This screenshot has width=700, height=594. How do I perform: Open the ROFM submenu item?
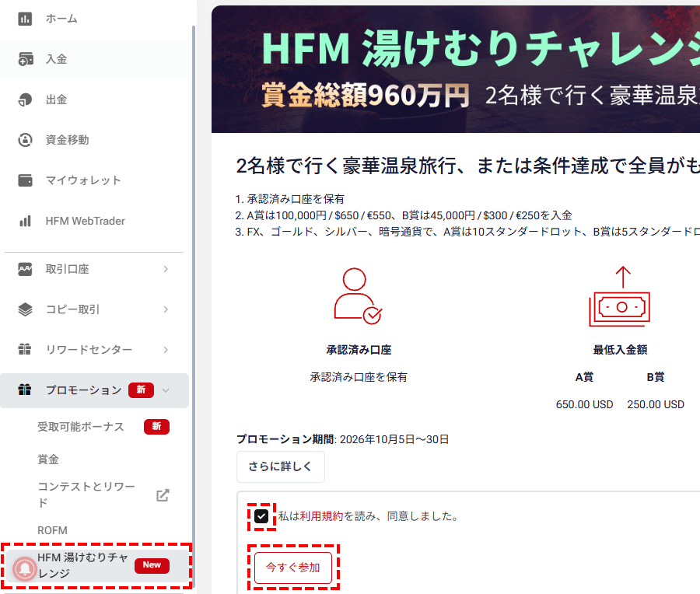point(52,530)
